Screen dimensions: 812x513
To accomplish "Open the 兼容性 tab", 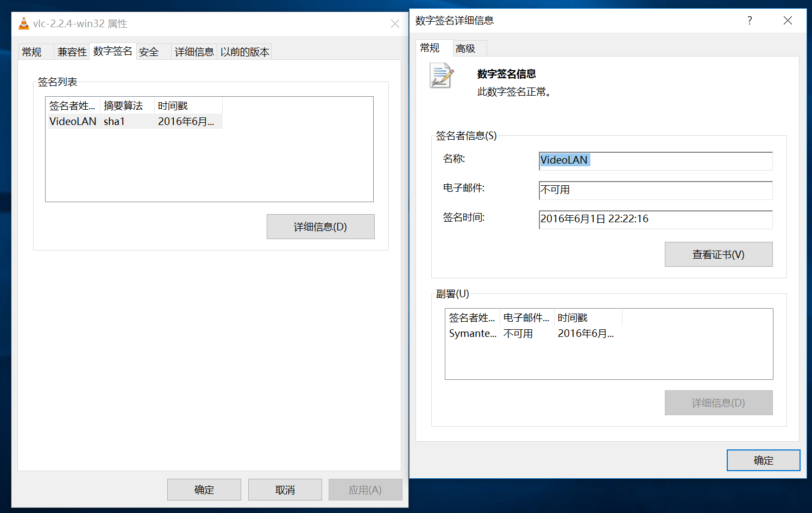I will [x=72, y=52].
